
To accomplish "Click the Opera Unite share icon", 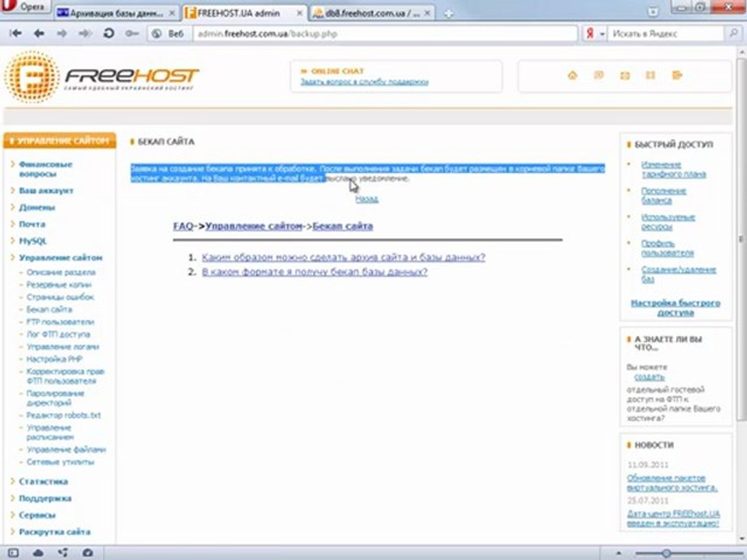I will [63, 553].
